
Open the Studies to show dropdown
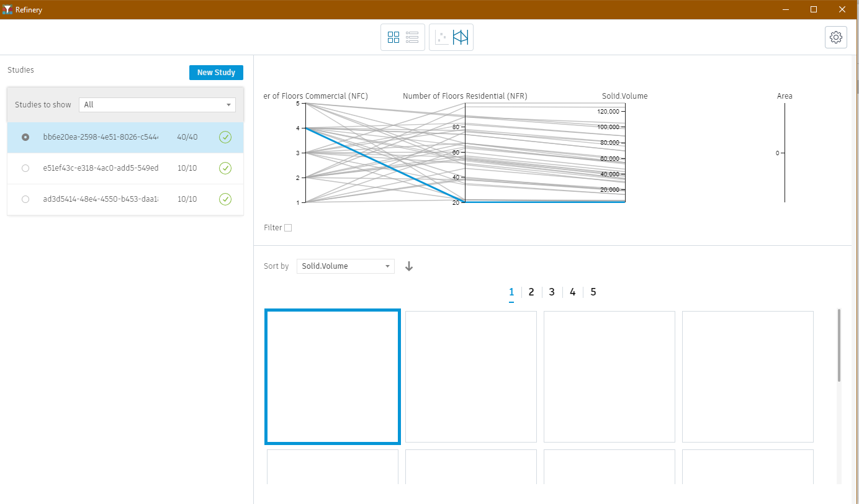157,105
